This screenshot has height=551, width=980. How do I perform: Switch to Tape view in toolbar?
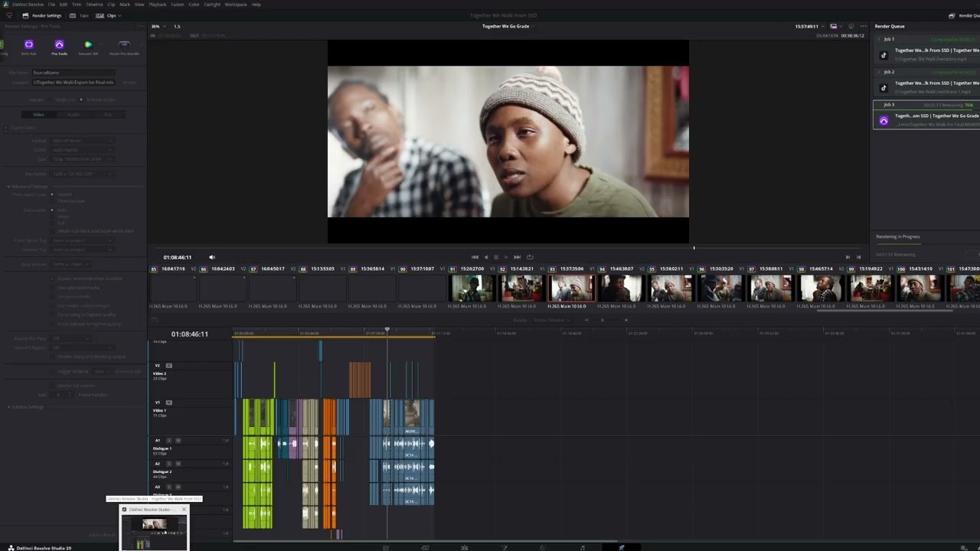tap(80, 15)
